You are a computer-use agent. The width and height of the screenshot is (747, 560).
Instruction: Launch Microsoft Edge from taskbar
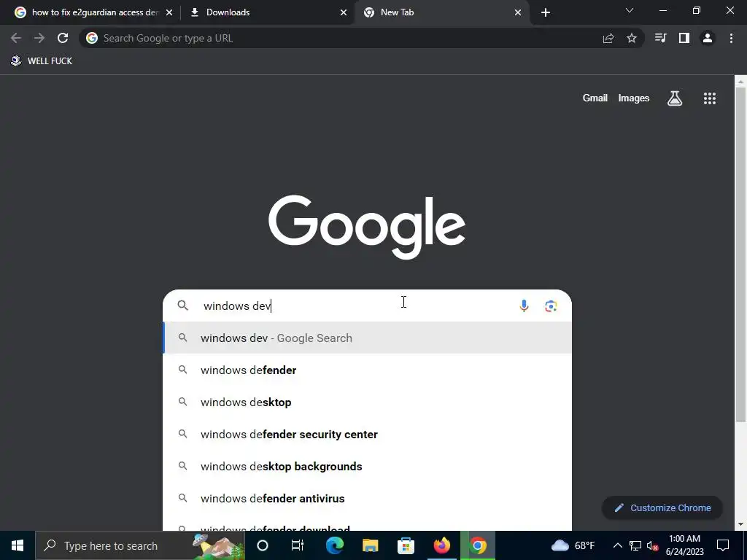pos(334,545)
